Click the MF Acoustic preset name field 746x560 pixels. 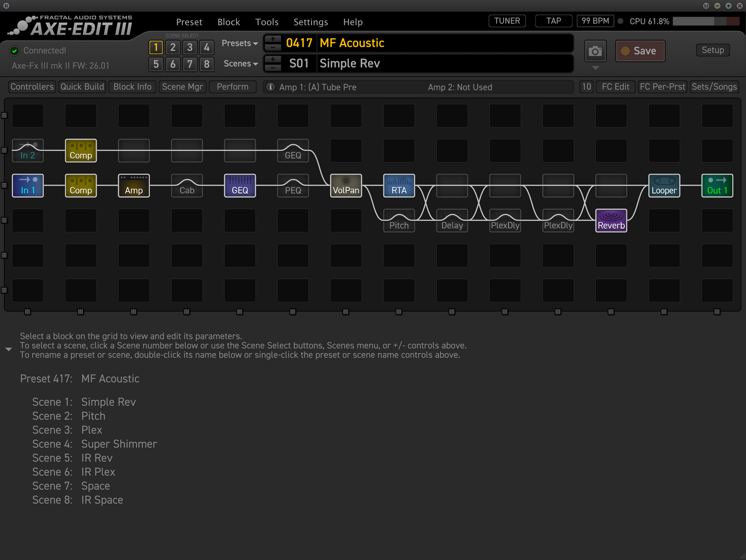445,43
